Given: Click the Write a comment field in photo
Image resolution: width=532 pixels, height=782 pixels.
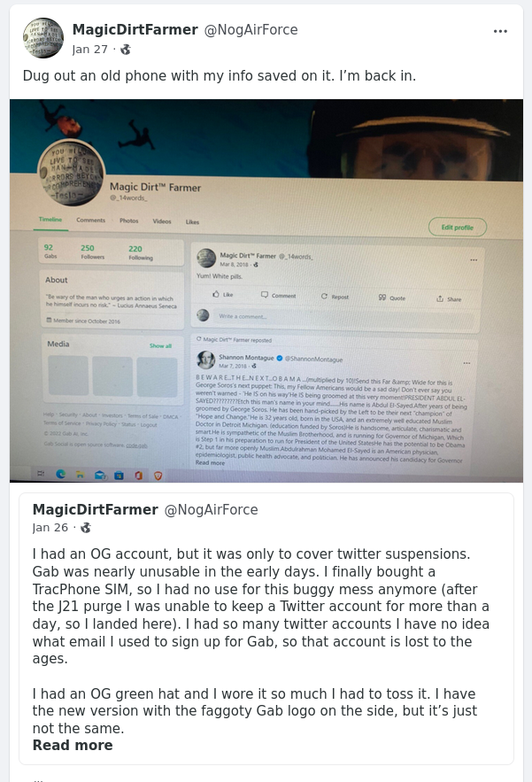Looking at the screenshot, I should 345,317.
